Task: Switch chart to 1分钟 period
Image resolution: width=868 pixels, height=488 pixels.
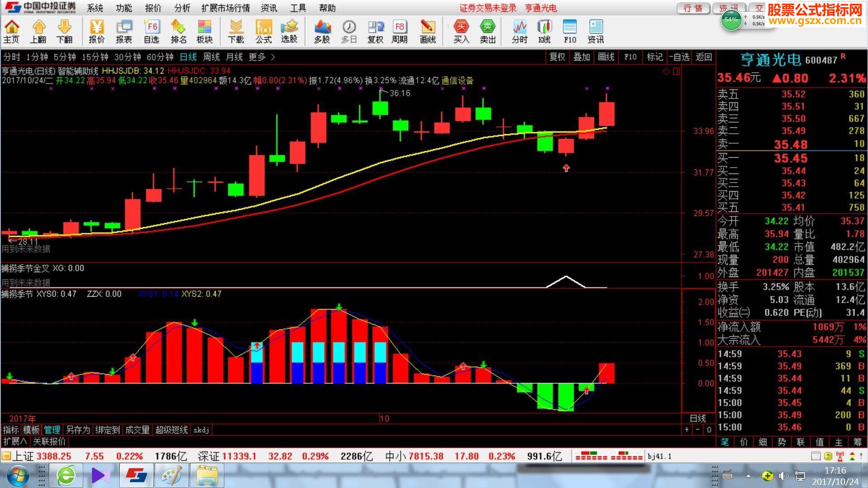Action: tap(37, 57)
